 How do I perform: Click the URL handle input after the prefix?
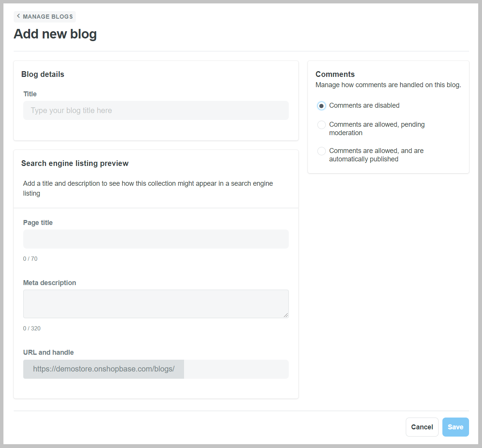(236, 369)
